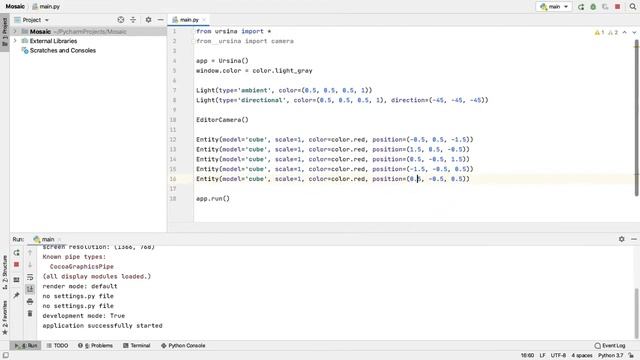Click editor vertical scrollbar

pos(637,118)
